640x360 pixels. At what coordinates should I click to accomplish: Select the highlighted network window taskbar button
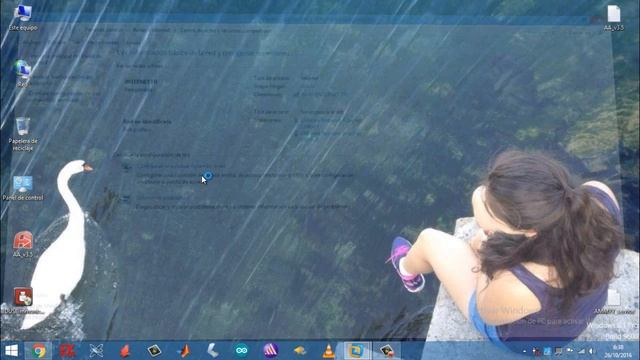(357, 351)
